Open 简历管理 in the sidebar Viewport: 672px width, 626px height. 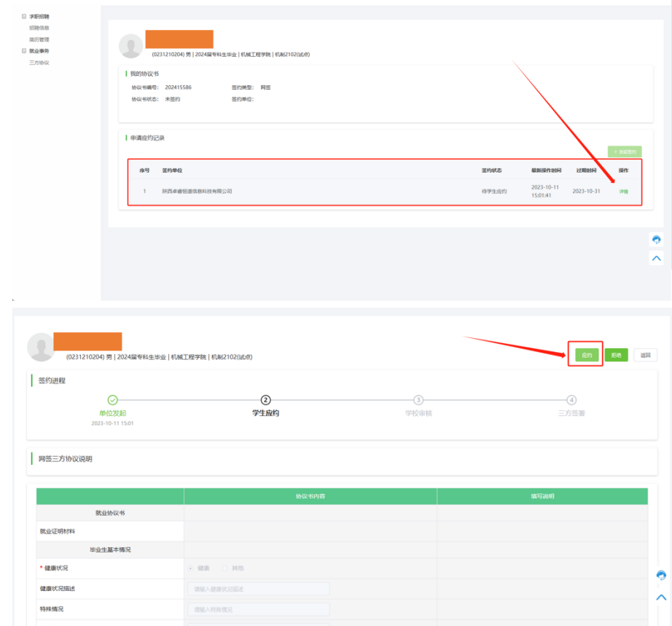(39, 39)
